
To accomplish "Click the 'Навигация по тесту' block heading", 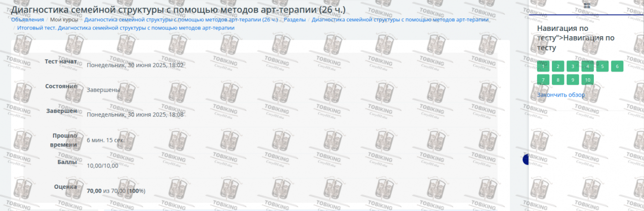I will [576, 38].
